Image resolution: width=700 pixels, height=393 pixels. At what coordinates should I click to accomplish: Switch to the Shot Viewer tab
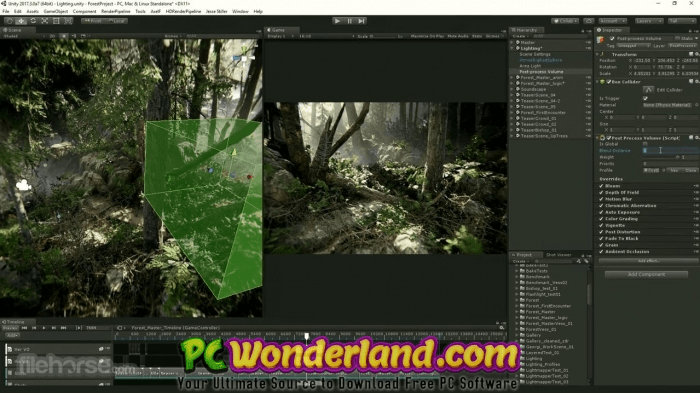[x=558, y=255]
